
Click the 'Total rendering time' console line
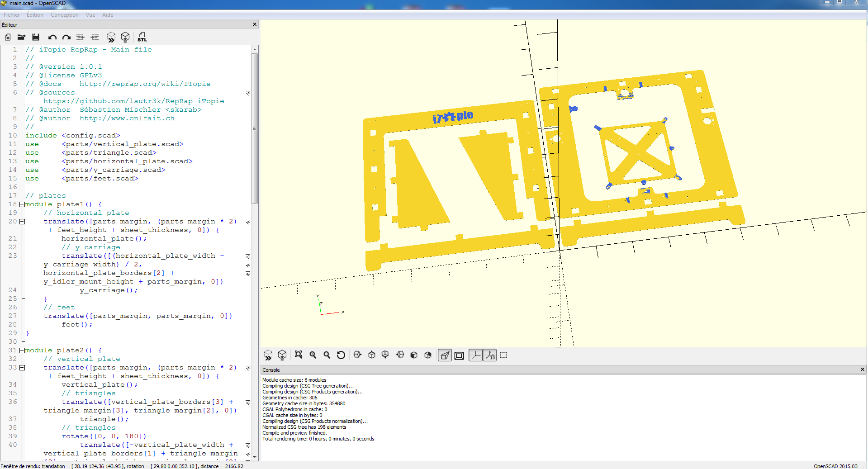tap(318, 439)
